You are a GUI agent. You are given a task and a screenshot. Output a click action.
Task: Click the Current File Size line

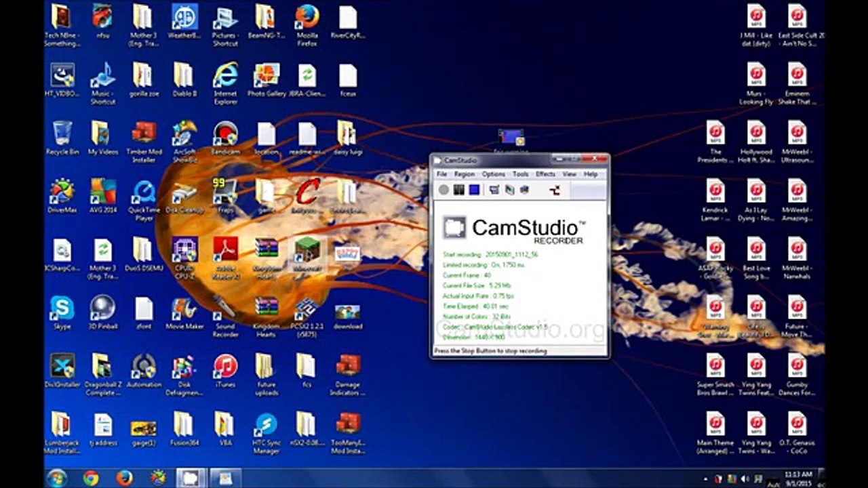(476, 286)
